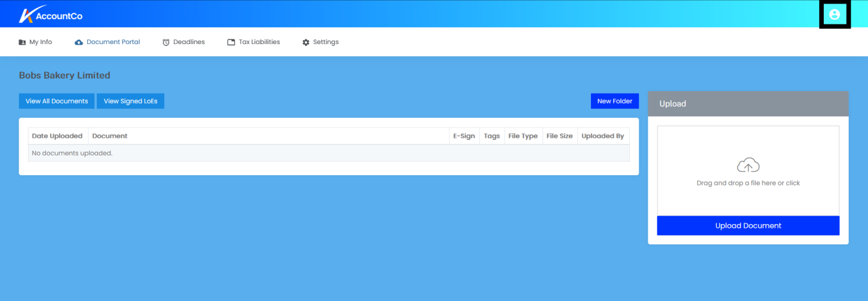The image size is (868, 301).
Task: Click the Upload panel header
Action: click(748, 104)
